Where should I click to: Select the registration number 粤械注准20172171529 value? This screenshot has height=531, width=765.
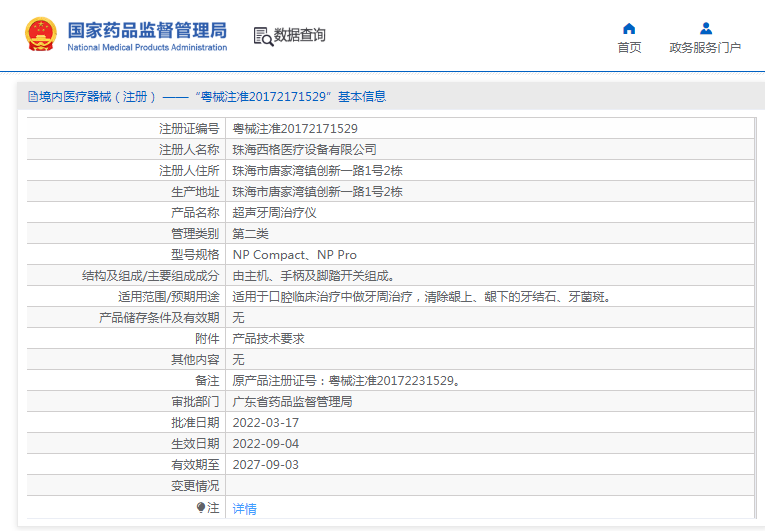295,128
